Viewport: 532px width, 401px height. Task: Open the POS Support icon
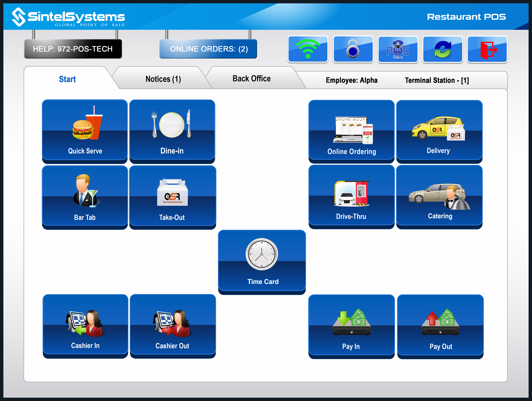pyautogui.click(x=398, y=49)
